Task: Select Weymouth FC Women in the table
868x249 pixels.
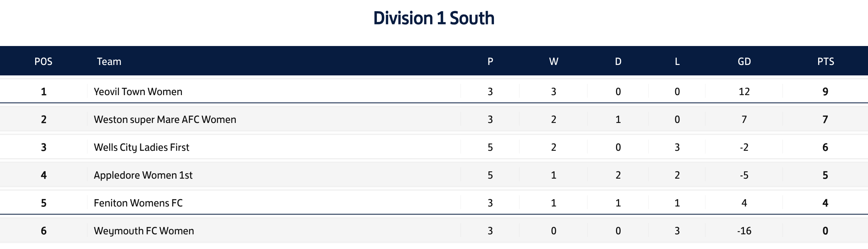Action: coord(144,231)
